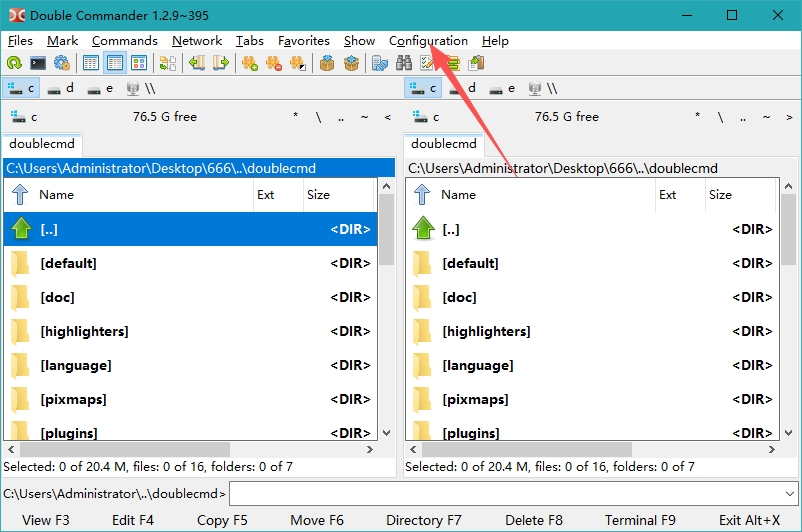Click the Move F6 button

317,520
